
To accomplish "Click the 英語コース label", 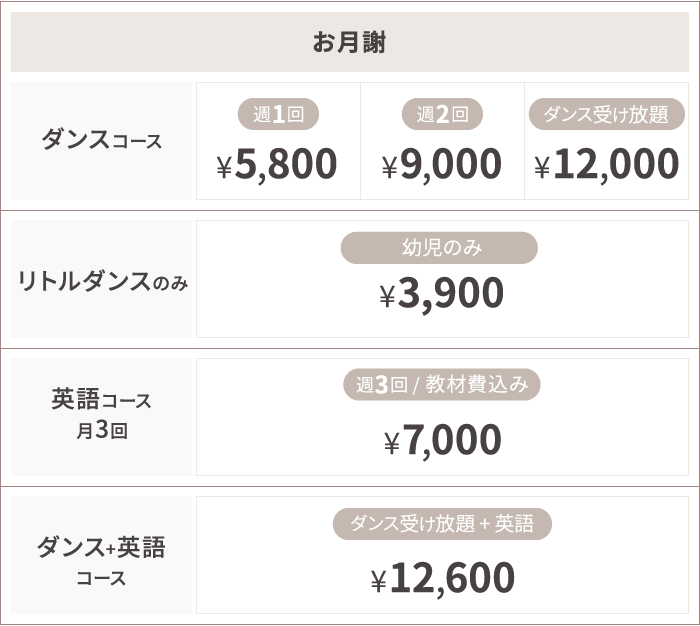I will click(101, 399).
